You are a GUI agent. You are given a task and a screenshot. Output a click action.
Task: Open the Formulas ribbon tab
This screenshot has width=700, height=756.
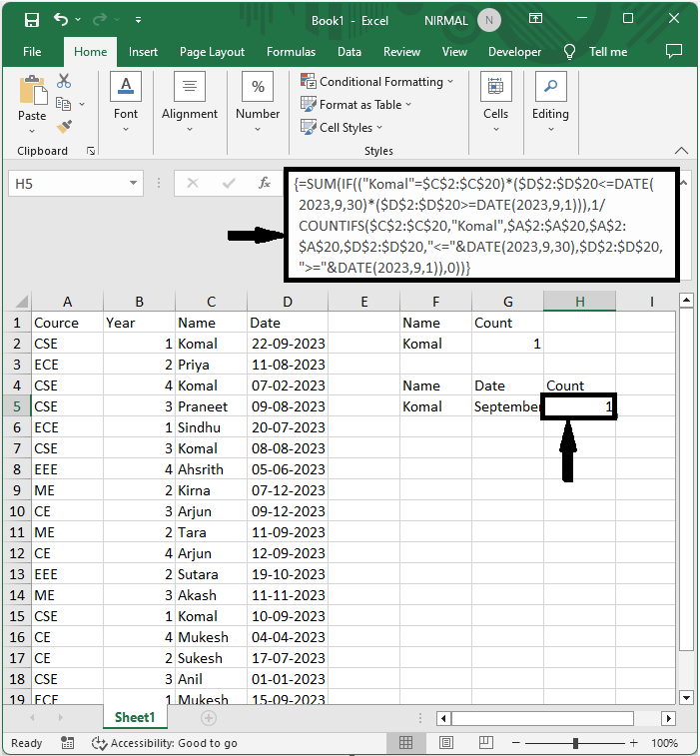click(x=291, y=52)
